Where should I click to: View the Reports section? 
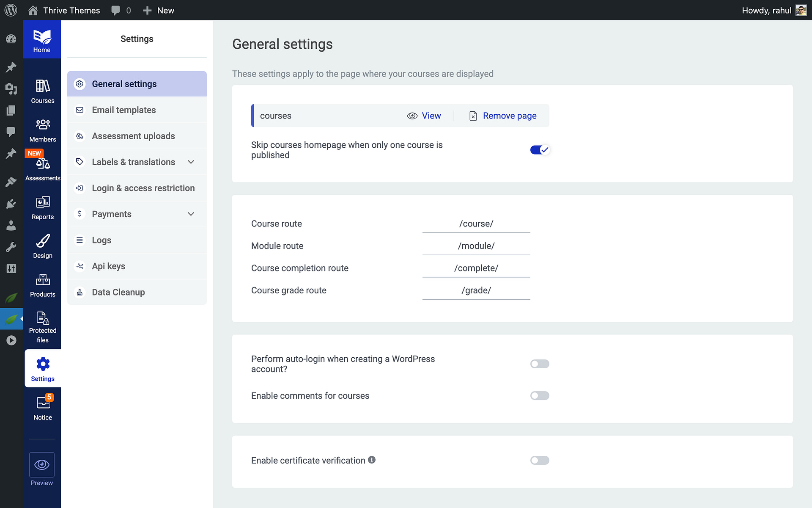(x=42, y=207)
